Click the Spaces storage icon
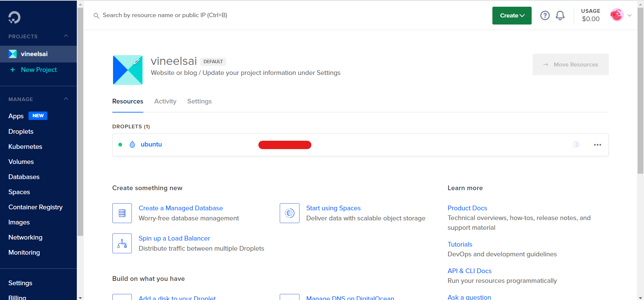The width and height of the screenshot is (644, 300). 289,213
